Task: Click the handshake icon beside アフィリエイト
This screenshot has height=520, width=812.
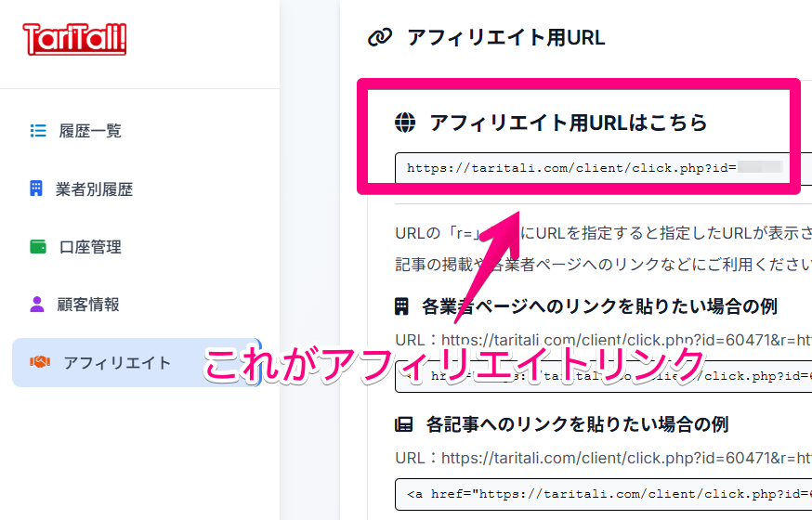Action: pos(40,362)
